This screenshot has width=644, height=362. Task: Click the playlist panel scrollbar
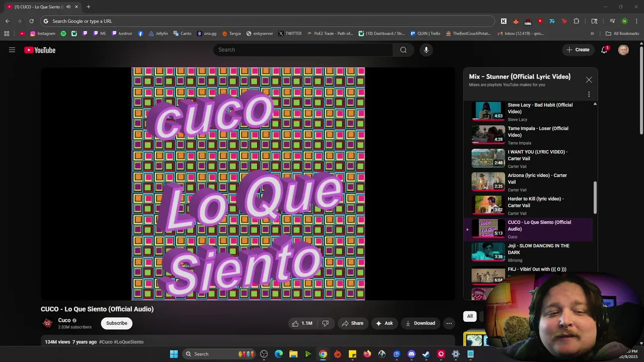(x=595, y=198)
